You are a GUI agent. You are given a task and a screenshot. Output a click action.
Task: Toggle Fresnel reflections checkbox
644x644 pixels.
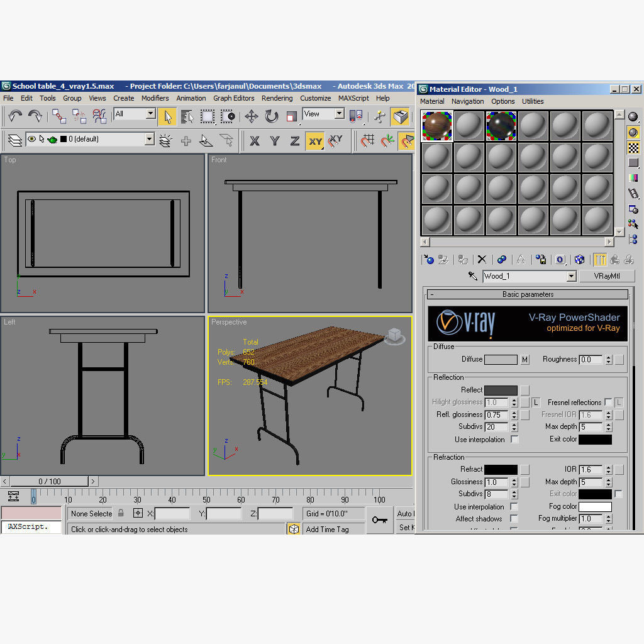click(x=608, y=402)
